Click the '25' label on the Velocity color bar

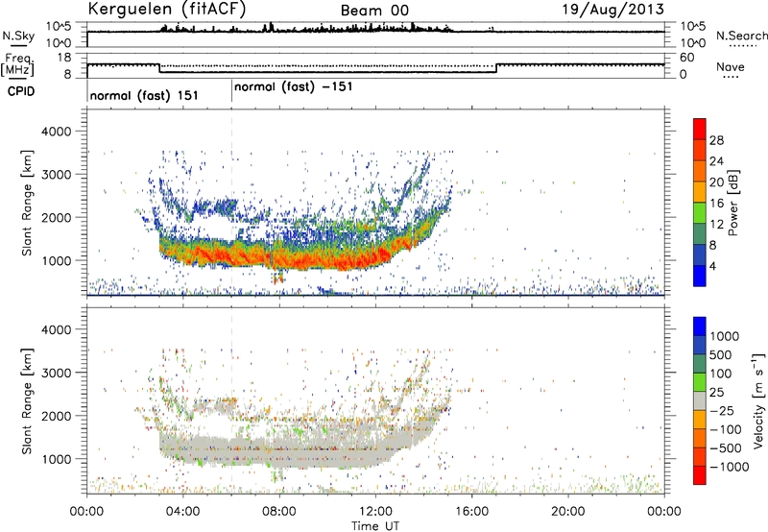point(716,393)
